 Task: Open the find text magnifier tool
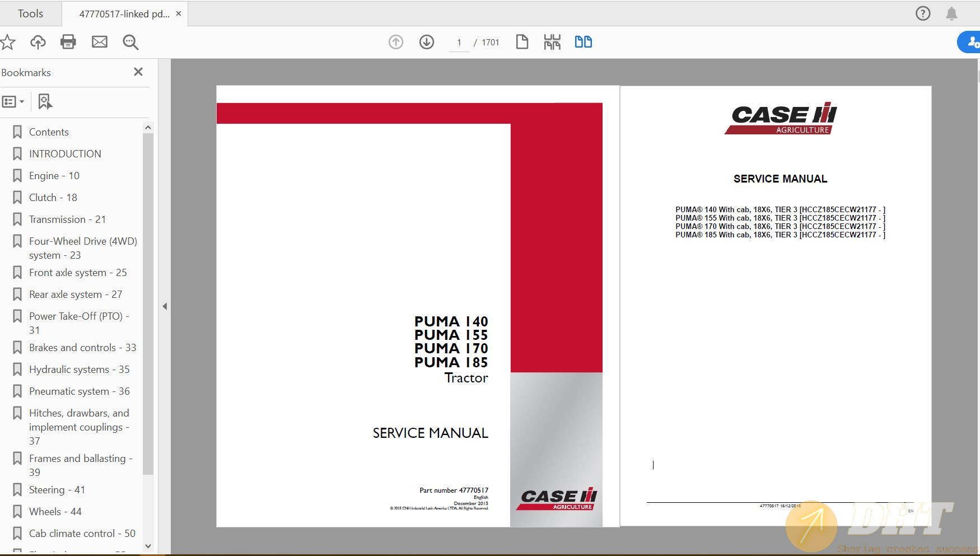click(130, 42)
